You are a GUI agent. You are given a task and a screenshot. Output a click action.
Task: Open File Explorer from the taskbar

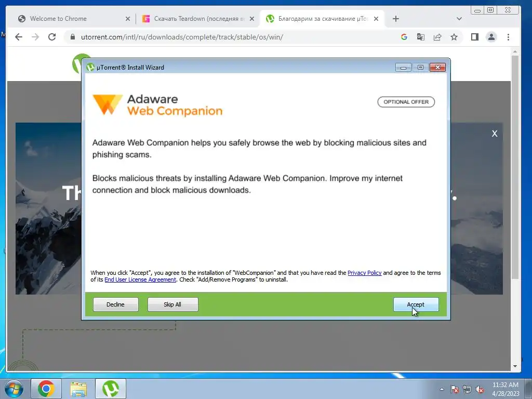[x=78, y=389]
